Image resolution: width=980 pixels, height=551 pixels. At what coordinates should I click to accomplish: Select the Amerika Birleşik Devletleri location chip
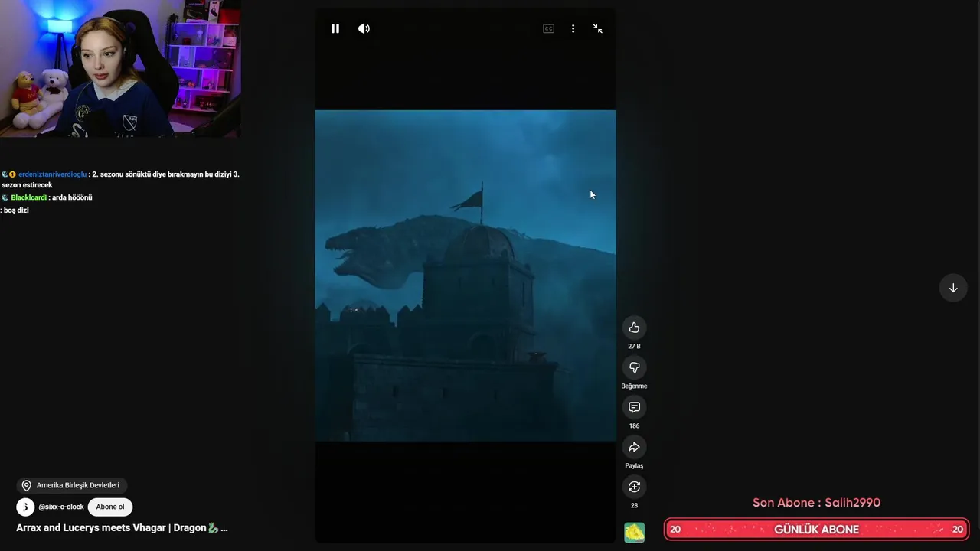72,485
